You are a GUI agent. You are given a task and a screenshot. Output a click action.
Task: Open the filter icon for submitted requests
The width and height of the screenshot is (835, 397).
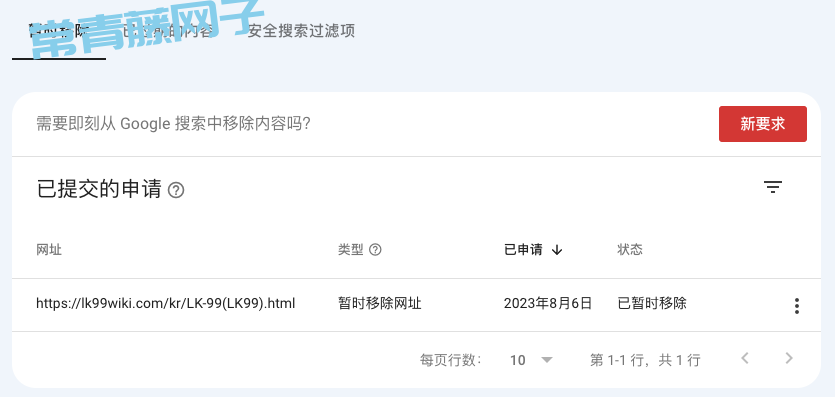pyautogui.click(x=773, y=187)
